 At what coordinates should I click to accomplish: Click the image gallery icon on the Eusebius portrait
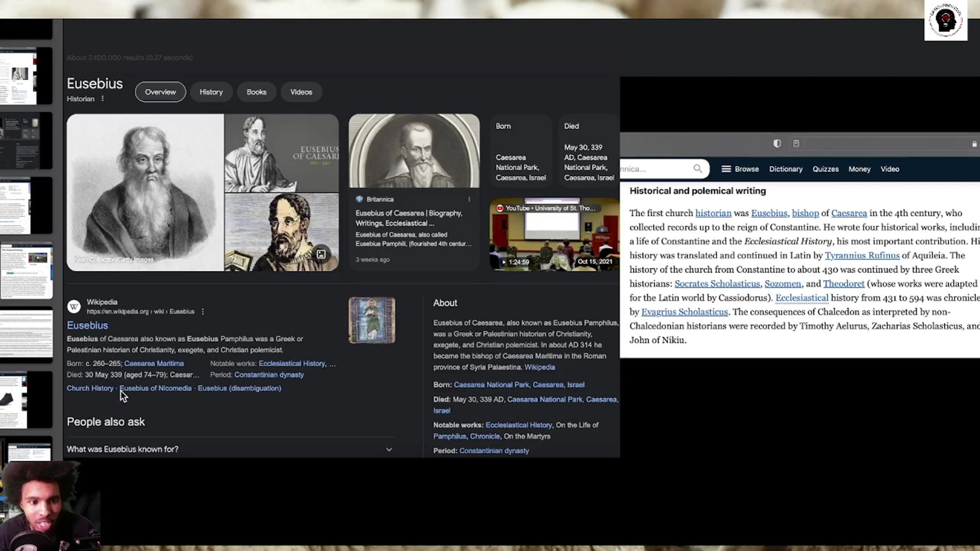point(321,254)
